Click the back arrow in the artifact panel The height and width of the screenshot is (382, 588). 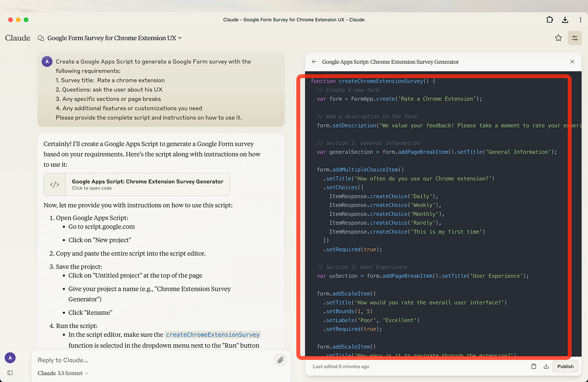point(314,62)
